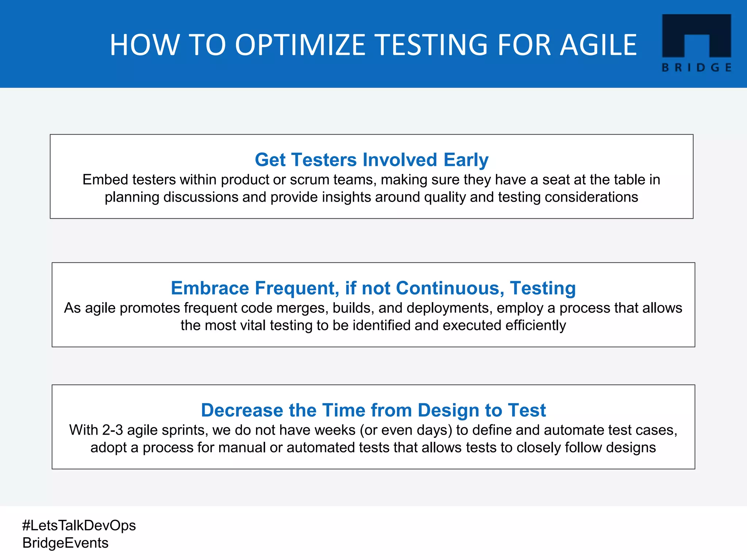Click the word 'Early' in the first heading
Viewport: 747px width, 560px height.
pyautogui.click(x=466, y=160)
